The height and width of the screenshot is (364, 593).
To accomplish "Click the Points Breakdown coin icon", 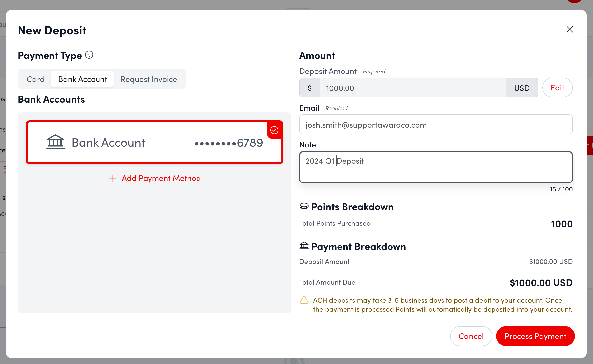I will [x=304, y=206].
